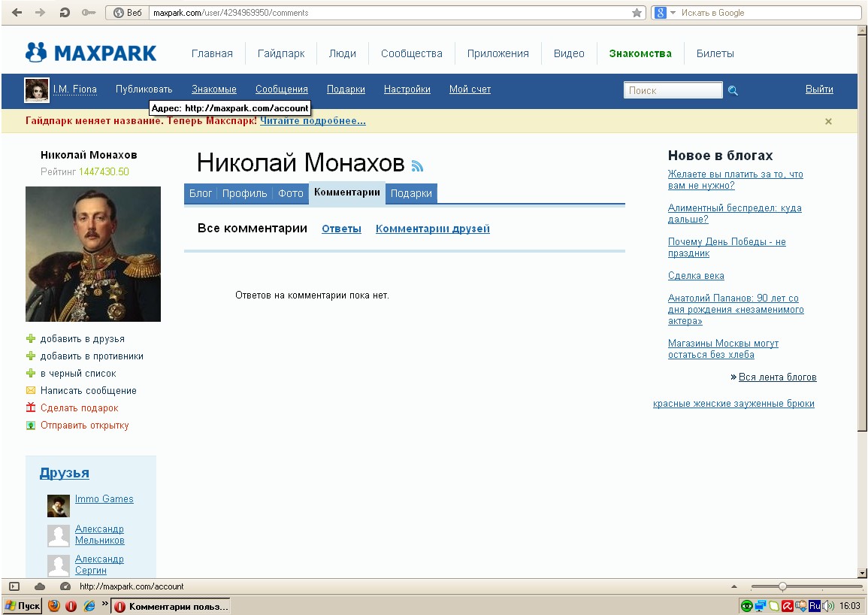Open the Знакомые link
The image size is (868, 615).
coord(213,89)
